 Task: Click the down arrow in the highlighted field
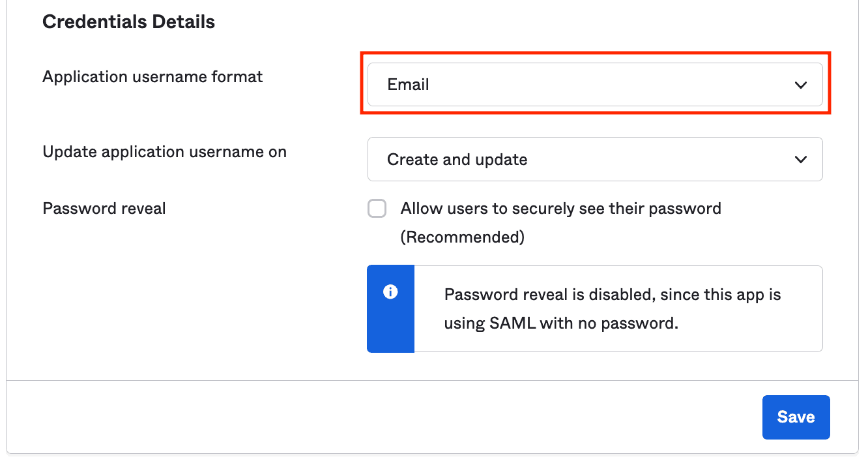pyautogui.click(x=800, y=84)
